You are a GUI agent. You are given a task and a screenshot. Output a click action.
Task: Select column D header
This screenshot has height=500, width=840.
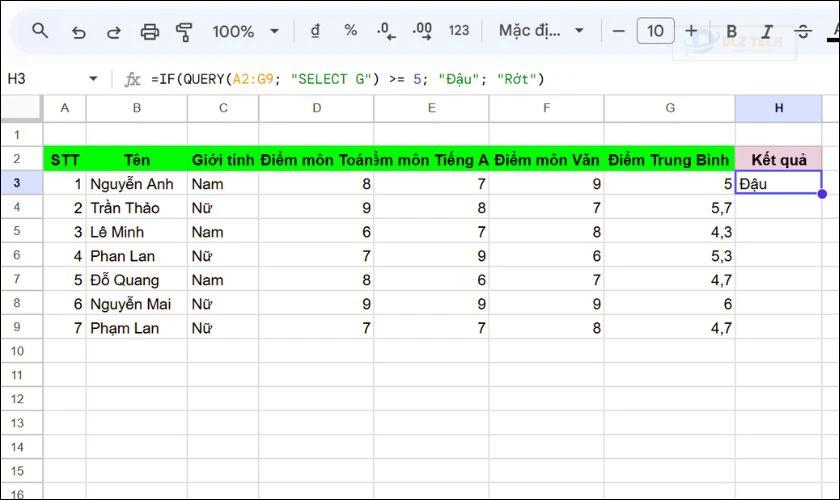click(316, 108)
